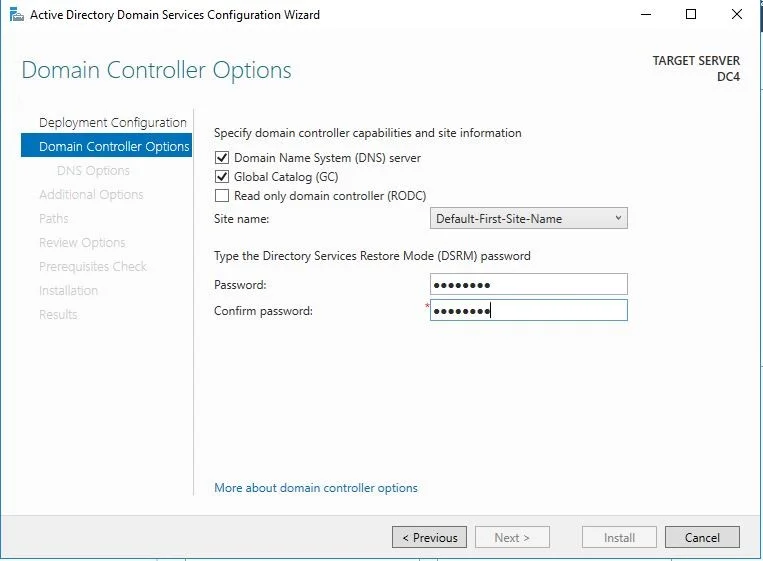Select Deployment Configuration step in sidebar

(x=113, y=123)
